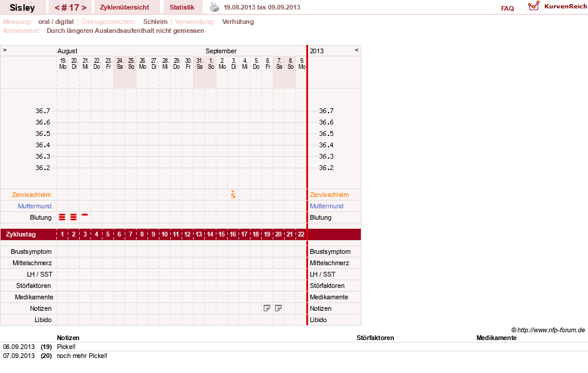This screenshot has height=373, width=588.
Task: Click the left Brustsymptom row label
Action: click(31, 251)
